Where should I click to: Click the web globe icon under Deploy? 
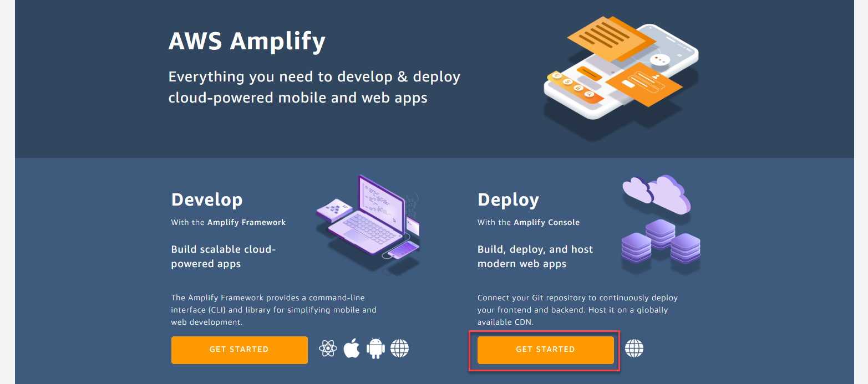tap(634, 349)
